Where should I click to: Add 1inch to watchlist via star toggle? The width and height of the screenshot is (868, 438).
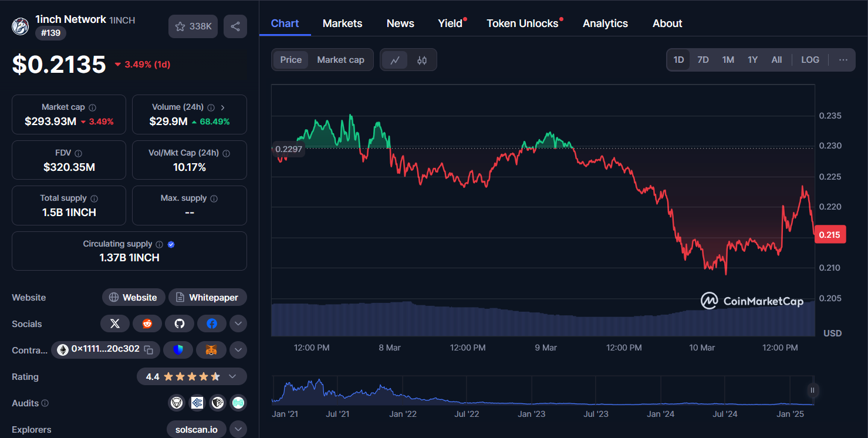click(180, 26)
